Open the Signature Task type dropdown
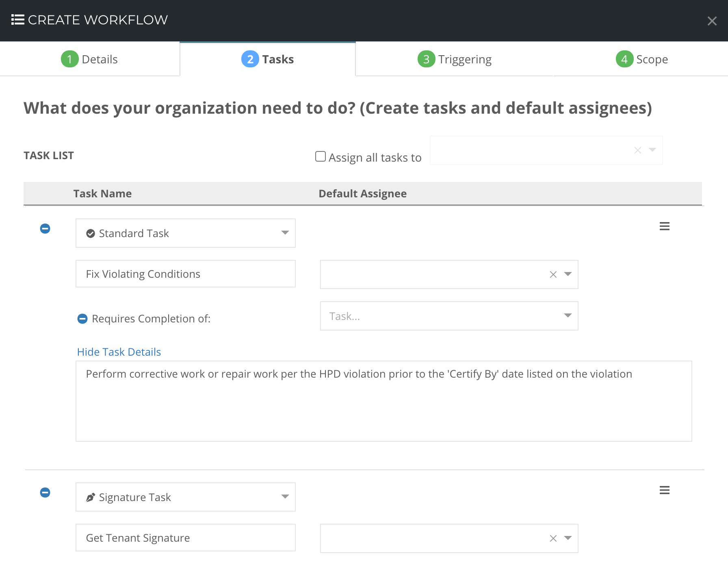 pyautogui.click(x=186, y=497)
